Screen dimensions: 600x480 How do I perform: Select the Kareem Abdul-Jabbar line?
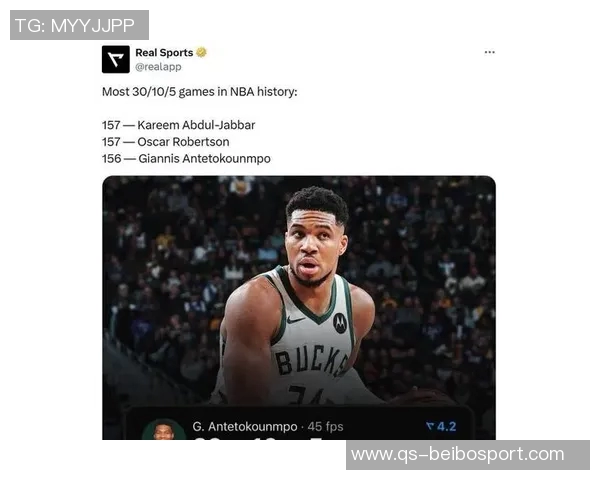click(x=178, y=125)
